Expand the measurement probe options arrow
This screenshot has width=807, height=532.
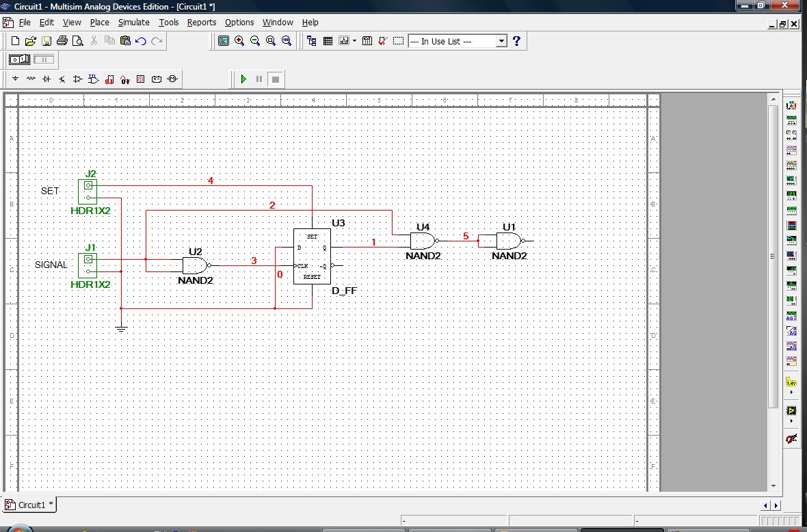792,393
